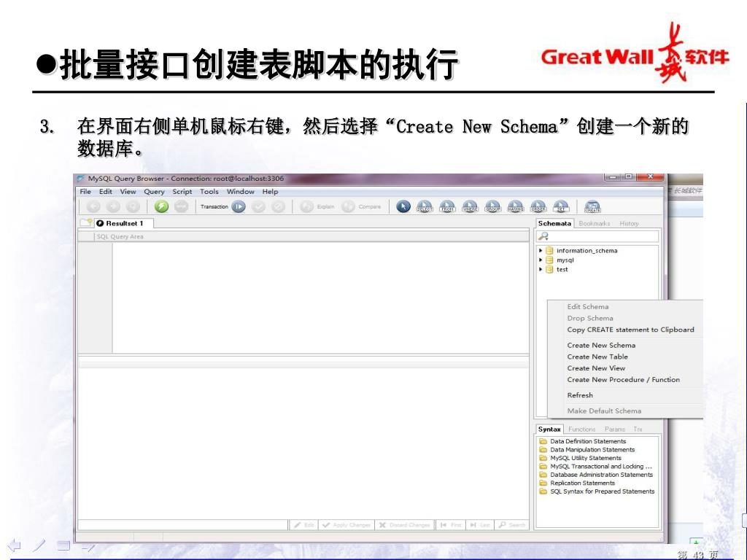Click the SELECT clause builder icon

[x=425, y=206]
